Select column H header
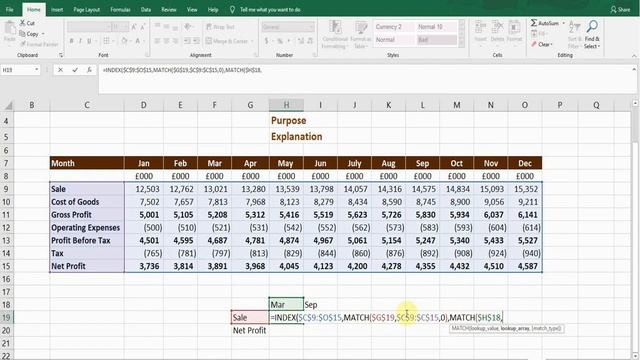 click(286, 105)
